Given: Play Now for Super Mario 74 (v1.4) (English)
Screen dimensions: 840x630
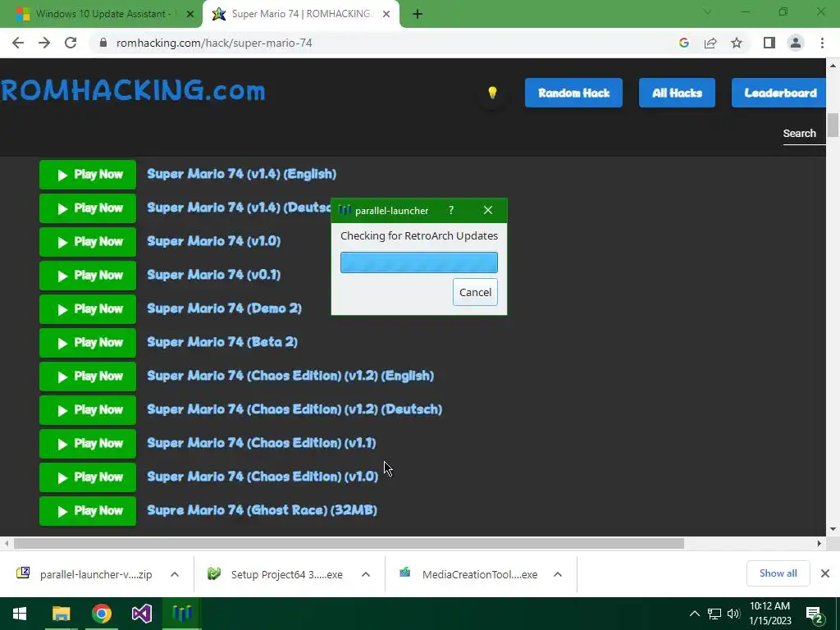Looking at the screenshot, I should click(x=88, y=175).
